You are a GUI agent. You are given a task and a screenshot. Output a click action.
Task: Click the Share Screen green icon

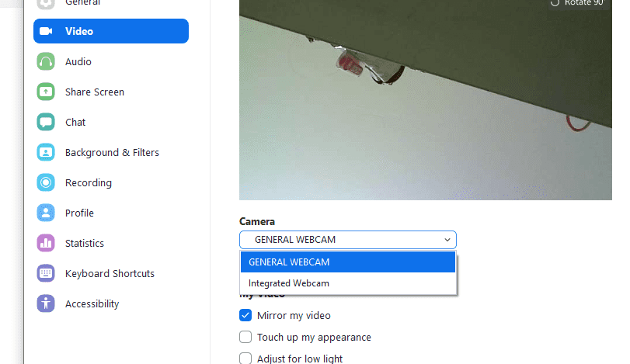46,92
